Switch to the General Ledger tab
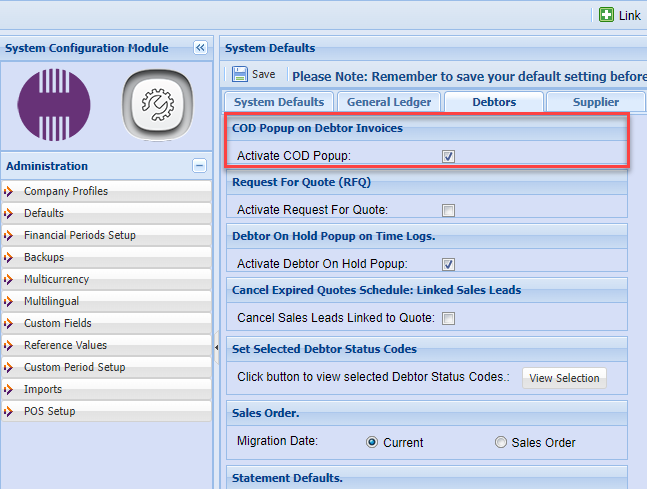 click(x=389, y=102)
